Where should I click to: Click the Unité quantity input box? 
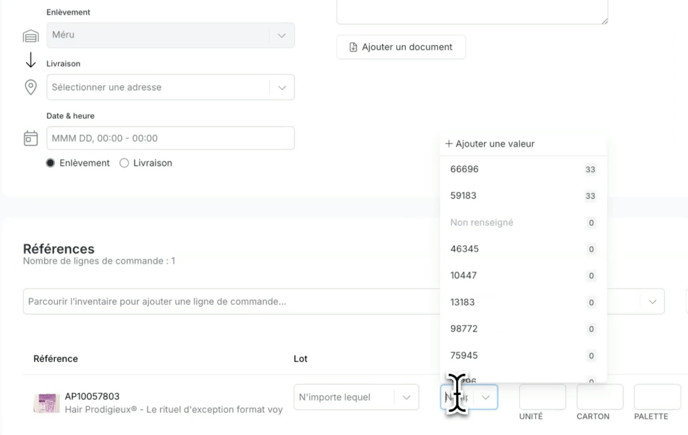(x=541, y=397)
